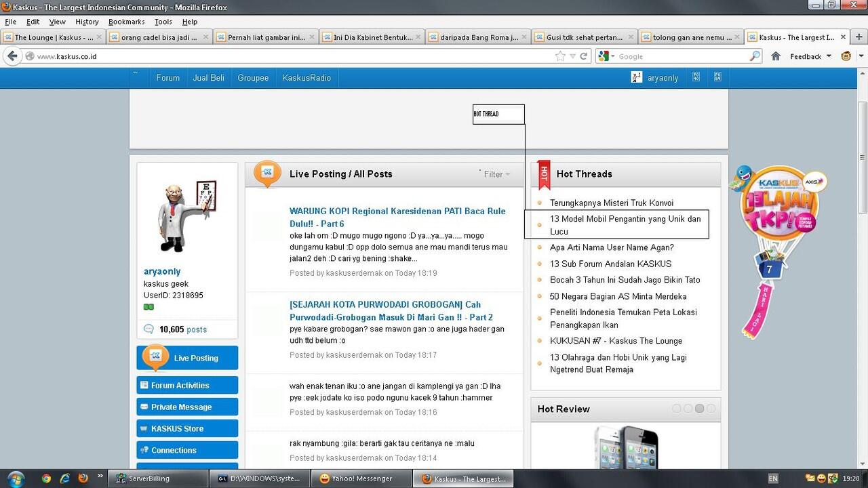Switch to the 'daripada Bang Roma' tab

pos(479,37)
